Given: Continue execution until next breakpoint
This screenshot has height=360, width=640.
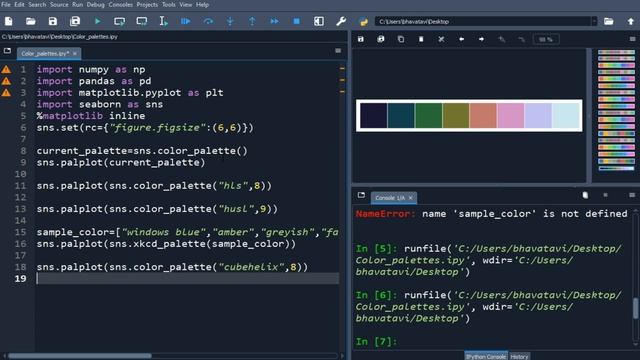Looking at the screenshot, I should (x=274, y=21).
